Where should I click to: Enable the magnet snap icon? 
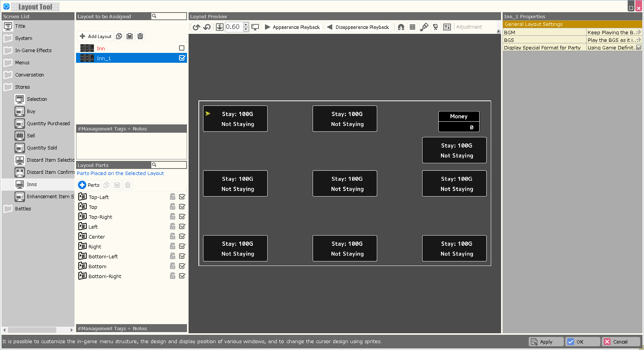coord(401,27)
